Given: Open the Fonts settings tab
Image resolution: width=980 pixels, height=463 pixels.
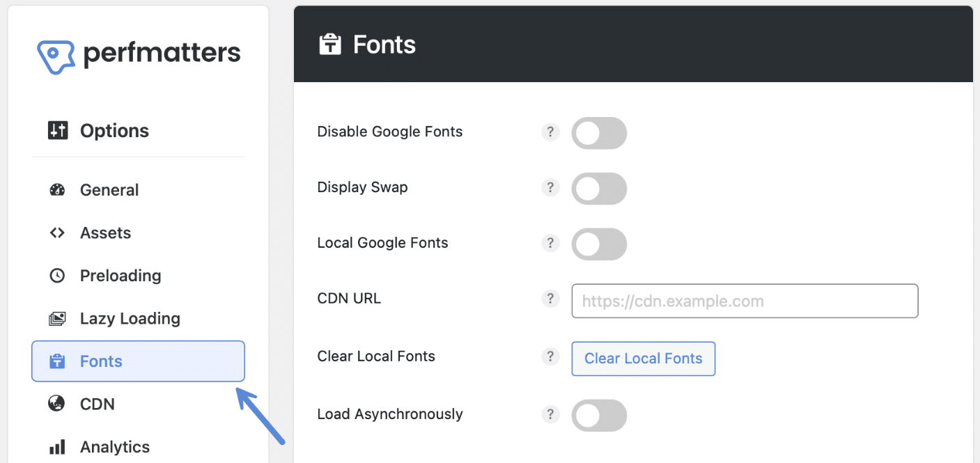Looking at the screenshot, I should [101, 361].
